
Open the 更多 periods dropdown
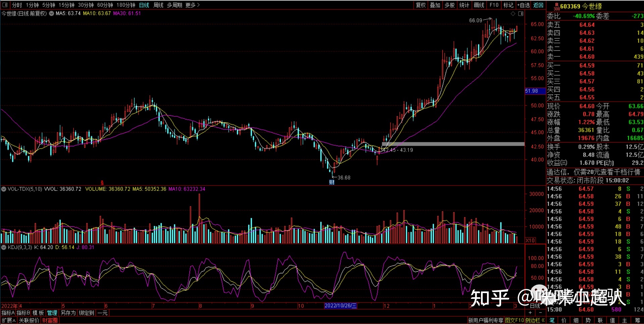(193, 5)
